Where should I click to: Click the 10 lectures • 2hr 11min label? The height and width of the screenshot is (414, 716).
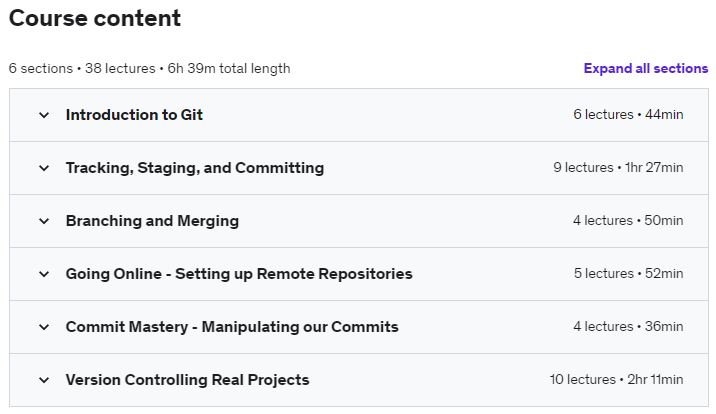click(616, 380)
